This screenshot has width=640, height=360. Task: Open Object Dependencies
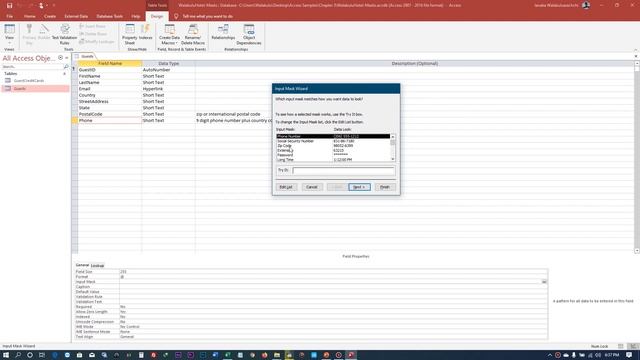[249, 34]
